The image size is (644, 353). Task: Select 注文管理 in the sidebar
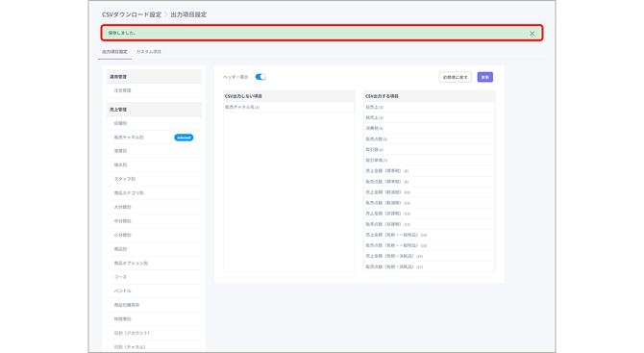click(x=154, y=90)
